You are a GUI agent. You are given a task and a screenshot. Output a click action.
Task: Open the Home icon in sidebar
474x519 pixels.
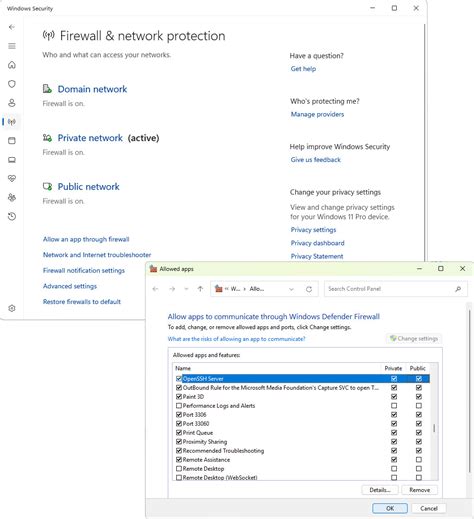tap(12, 65)
